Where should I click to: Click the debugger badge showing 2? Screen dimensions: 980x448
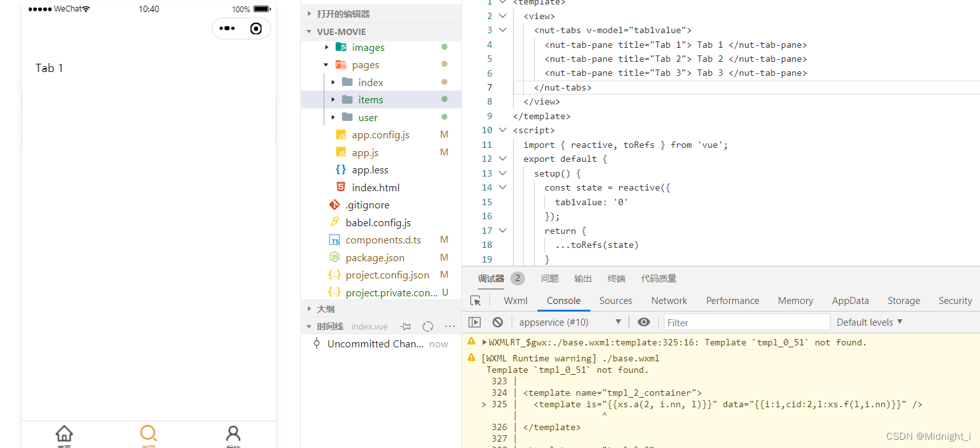point(517,278)
